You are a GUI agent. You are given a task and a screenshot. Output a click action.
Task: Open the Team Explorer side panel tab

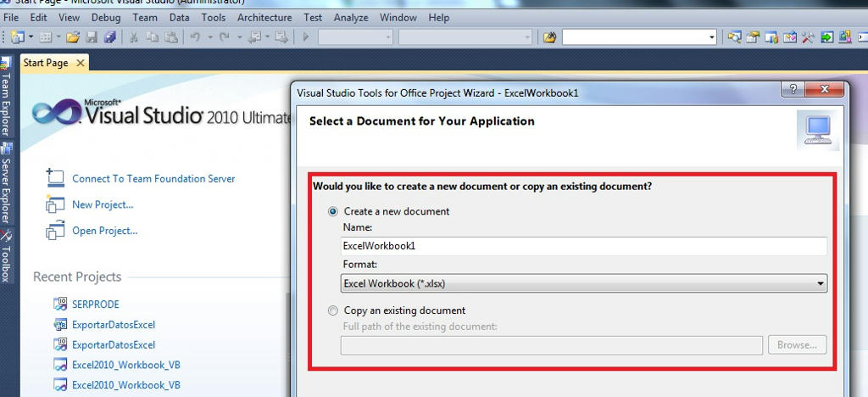[6, 98]
